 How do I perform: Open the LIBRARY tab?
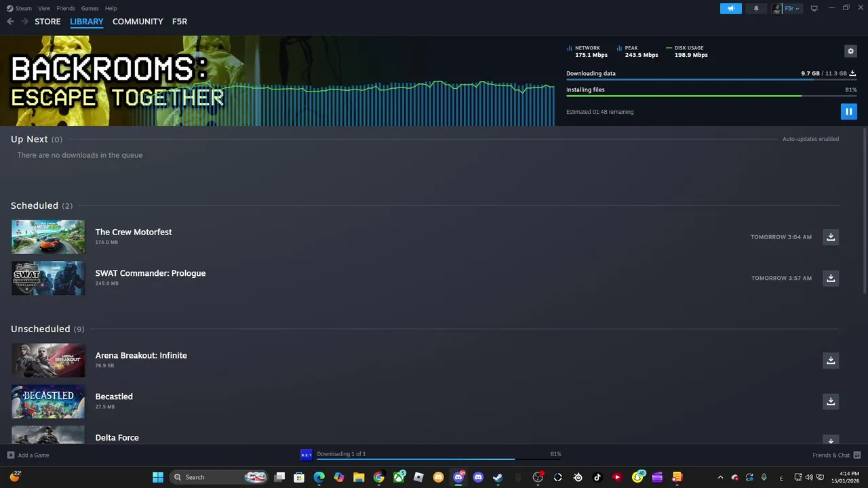(x=87, y=22)
